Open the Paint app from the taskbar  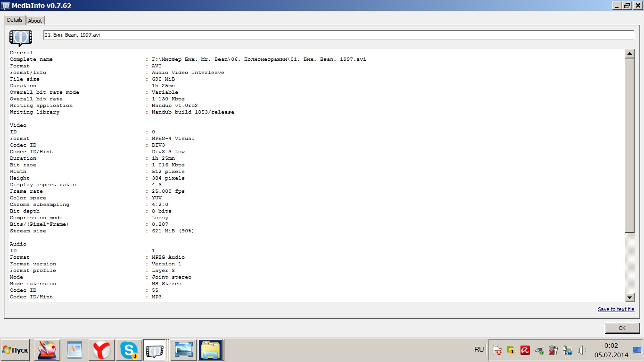(x=47, y=350)
